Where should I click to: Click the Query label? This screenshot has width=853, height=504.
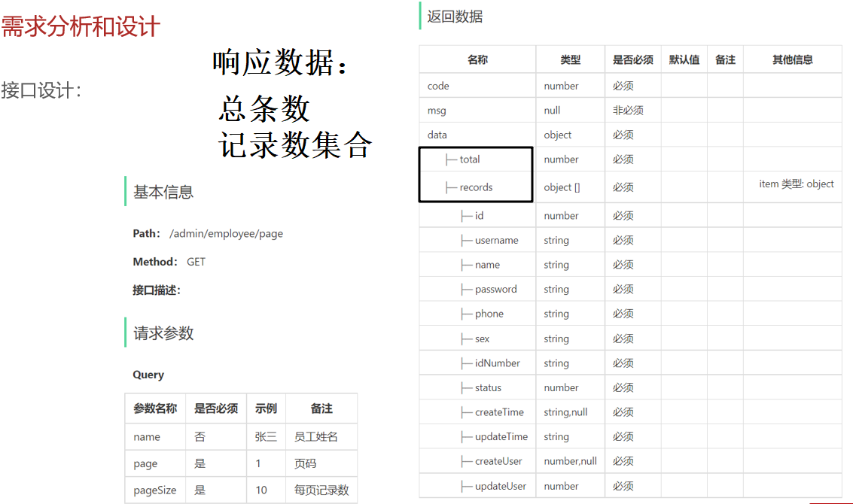click(148, 375)
